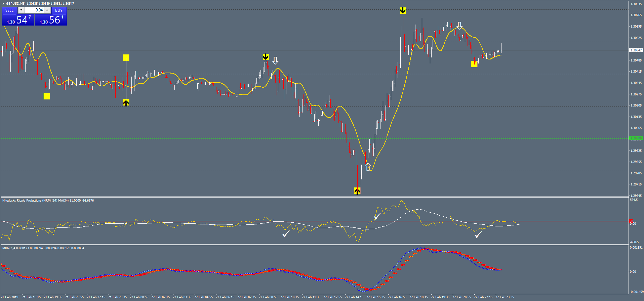
Task: Select yellow down-arrow marker at chart's highest peak
Action: pyautogui.click(x=403, y=11)
